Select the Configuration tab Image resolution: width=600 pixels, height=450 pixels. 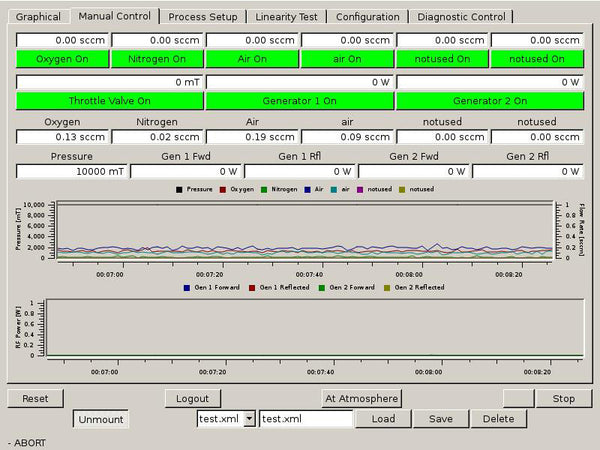(367, 16)
